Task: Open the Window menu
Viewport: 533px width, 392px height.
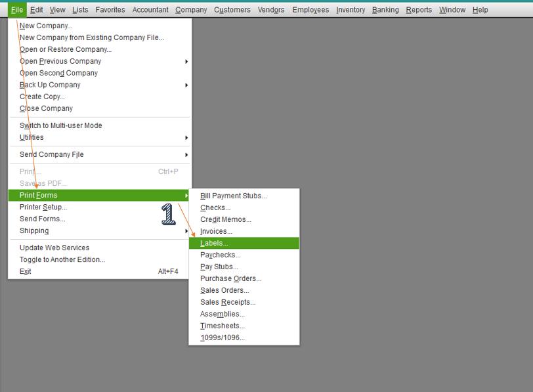Action: coord(452,10)
